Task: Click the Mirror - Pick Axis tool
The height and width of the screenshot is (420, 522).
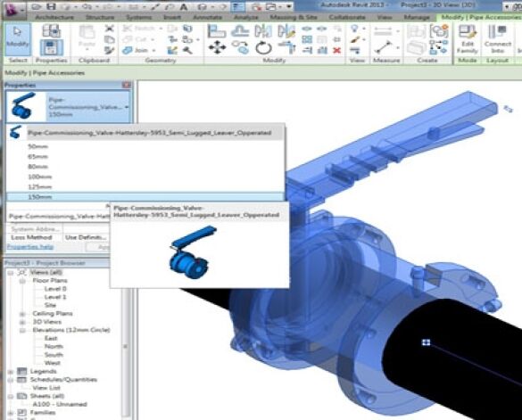Action: click(263, 31)
